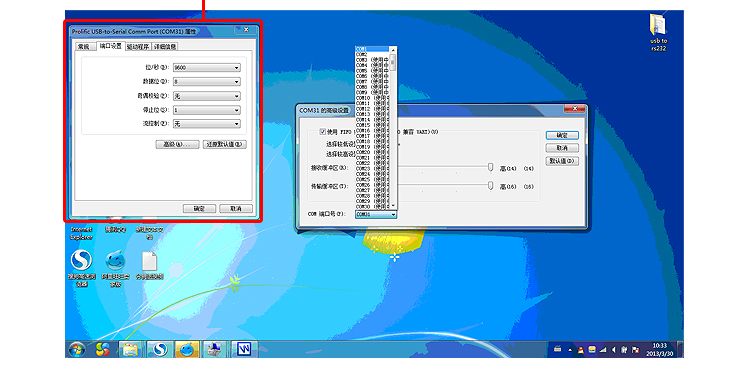Click the COM list scrollbar thumb
750x376 pixels.
393,62
